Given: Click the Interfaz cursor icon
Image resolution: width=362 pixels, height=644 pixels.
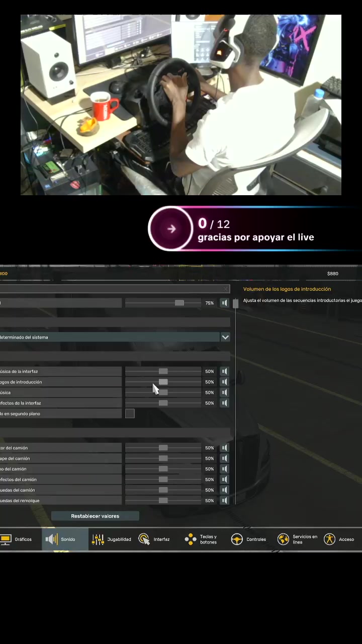Looking at the screenshot, I should point(144,539).
